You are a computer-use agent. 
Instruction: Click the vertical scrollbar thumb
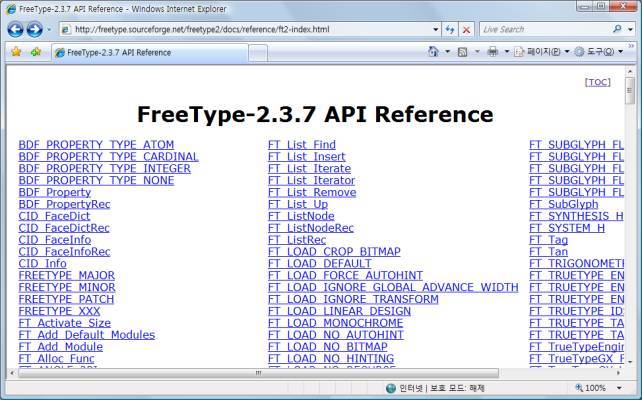coord(630,90)
